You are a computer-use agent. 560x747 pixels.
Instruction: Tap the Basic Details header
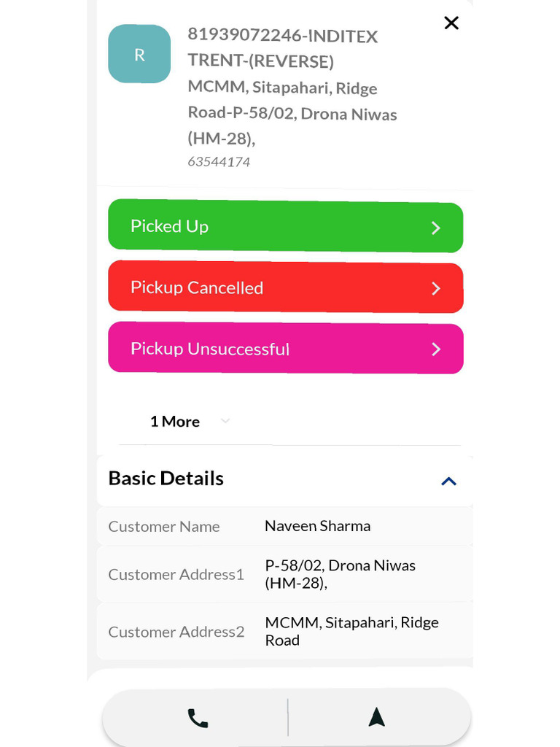point(166,479)
